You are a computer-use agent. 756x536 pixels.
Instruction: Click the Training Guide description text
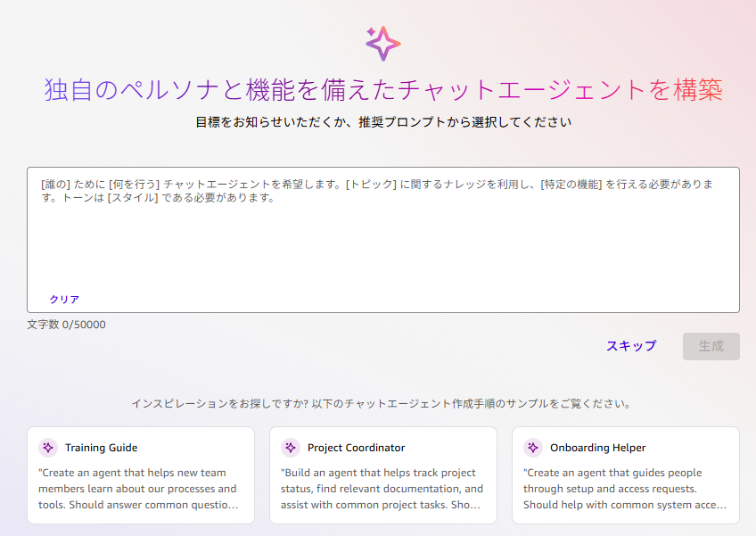tap(138, 489)
